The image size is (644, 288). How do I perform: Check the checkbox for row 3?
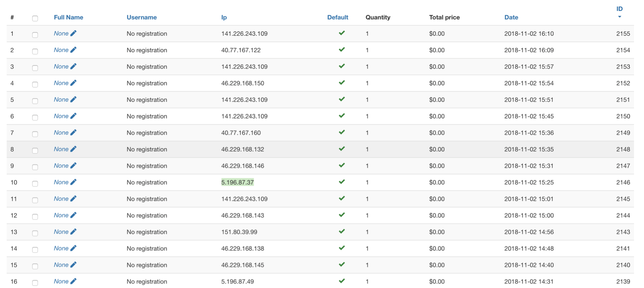[35, 68]
